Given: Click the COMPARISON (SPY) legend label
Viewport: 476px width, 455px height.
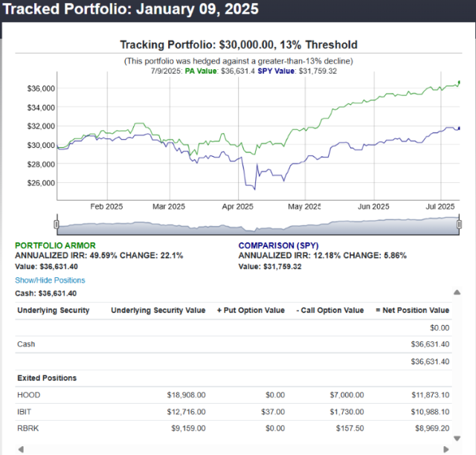Looking at the screenshot, I should [x=280, y=245].
